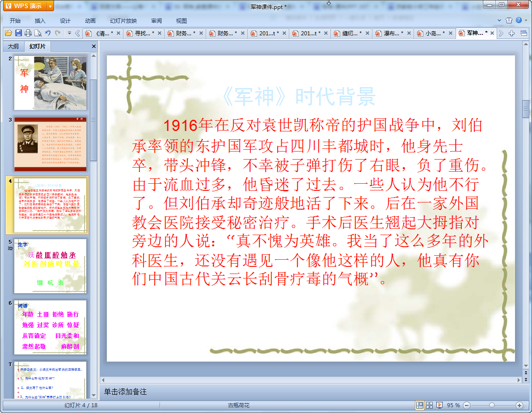This screenshot has height=413, width=532.
Task: Close the 小岛... document tab
Action: tap(451, 33)
